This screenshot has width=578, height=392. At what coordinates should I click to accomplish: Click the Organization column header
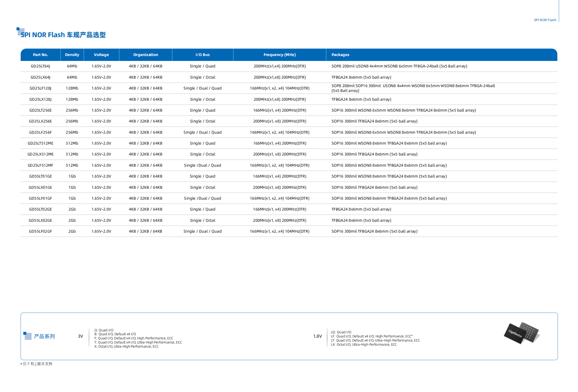point(145,55)
